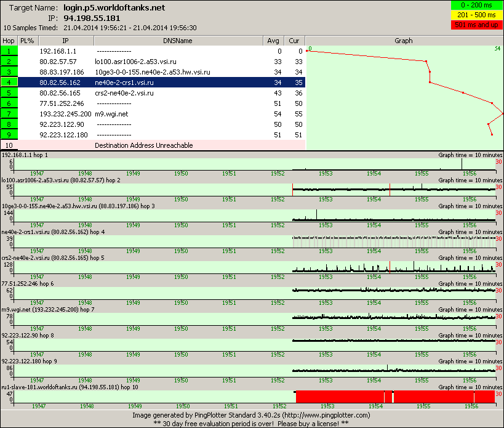The height and width of the screenshot is (428, 504).
Task: Click the DNSName column header
Action: [x=178, y=41]
